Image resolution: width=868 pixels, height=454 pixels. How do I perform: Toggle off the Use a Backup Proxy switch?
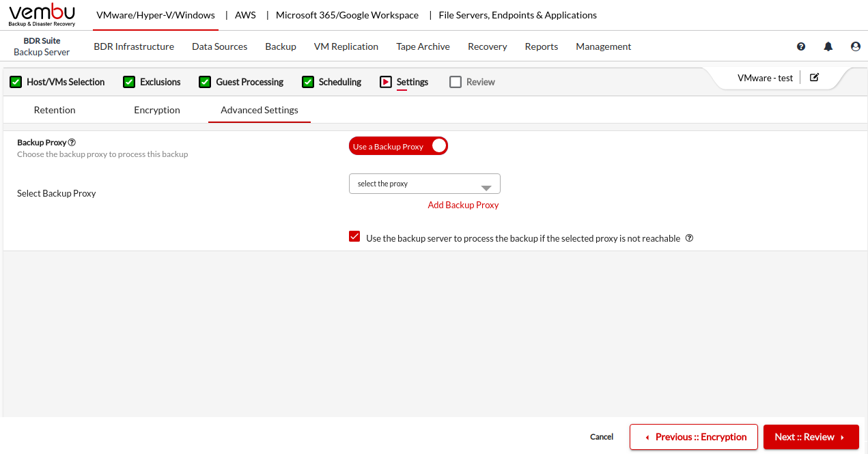[x=398, y=146]
